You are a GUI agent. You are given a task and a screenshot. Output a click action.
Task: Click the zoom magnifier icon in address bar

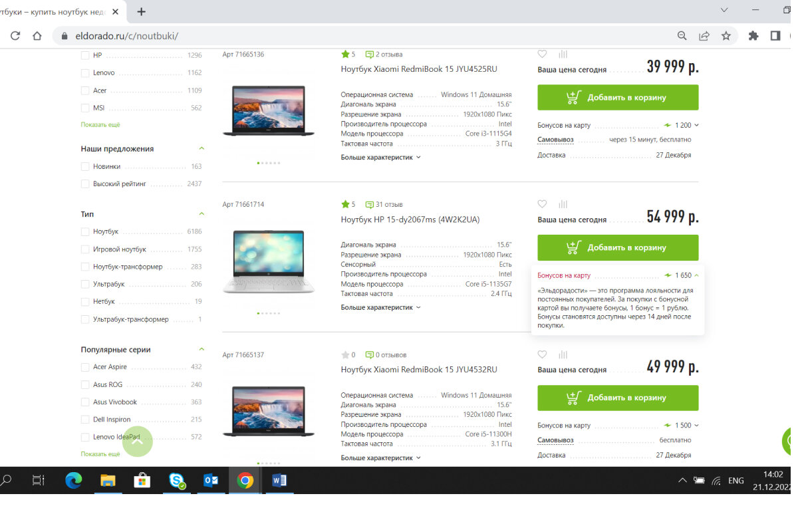[x=682, y=36]
